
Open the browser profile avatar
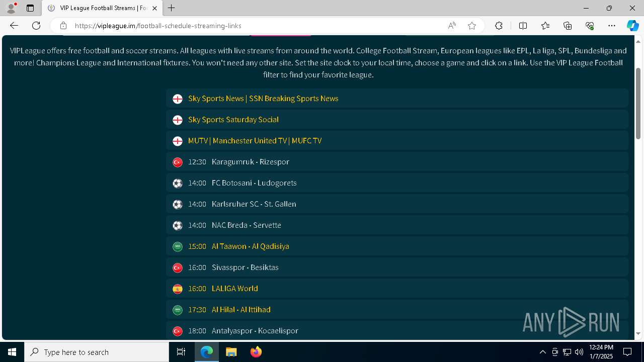click(x=11, y=8)
